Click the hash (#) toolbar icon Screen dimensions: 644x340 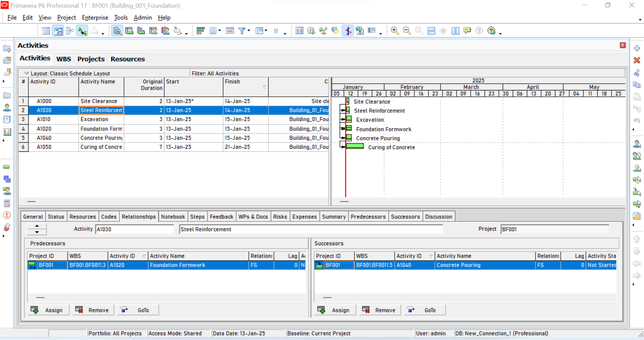pyautogui.click(x=276, y=31)
